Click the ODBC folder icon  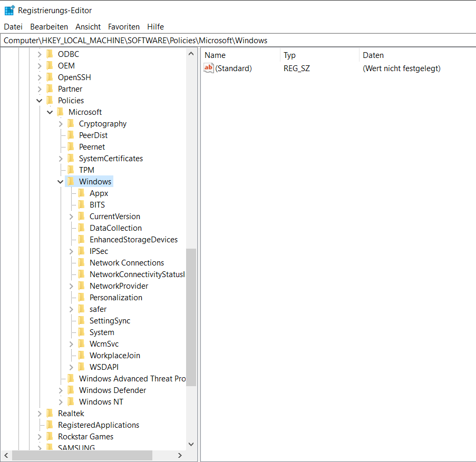tap(50, 54)
